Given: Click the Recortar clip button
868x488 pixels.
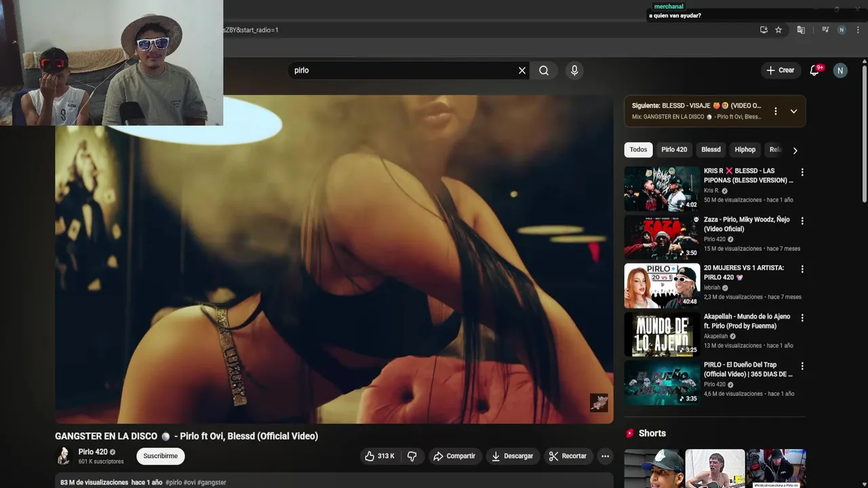Looking at the screenshot, I should [568, 456].
